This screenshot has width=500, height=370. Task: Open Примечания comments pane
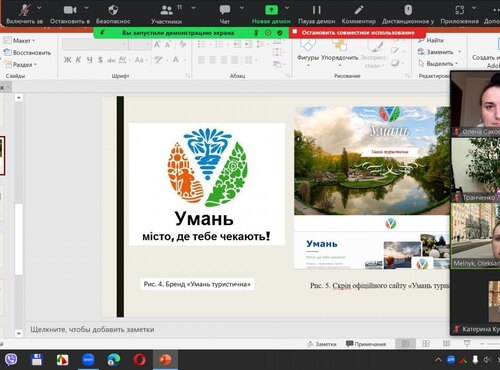click(366, 344)
